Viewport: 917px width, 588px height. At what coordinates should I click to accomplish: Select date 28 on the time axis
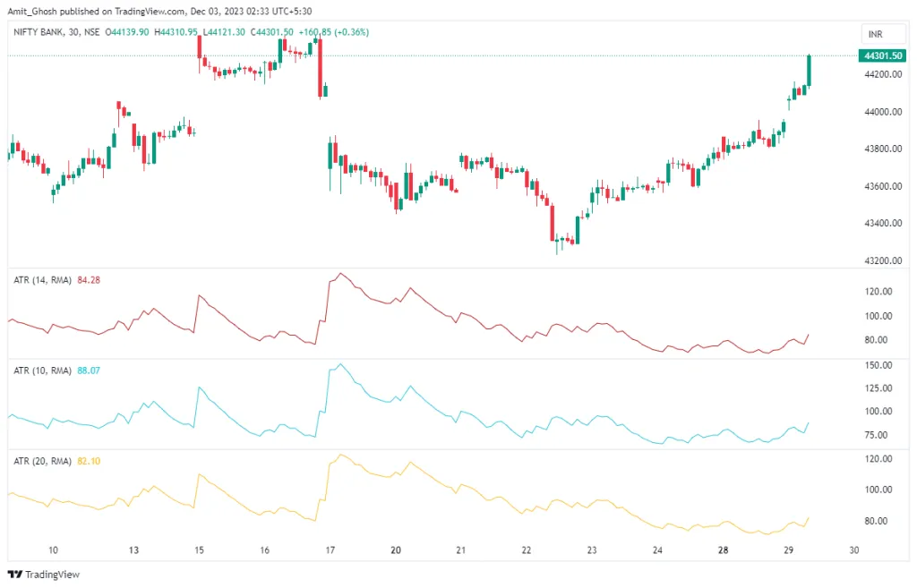point(723,550)
